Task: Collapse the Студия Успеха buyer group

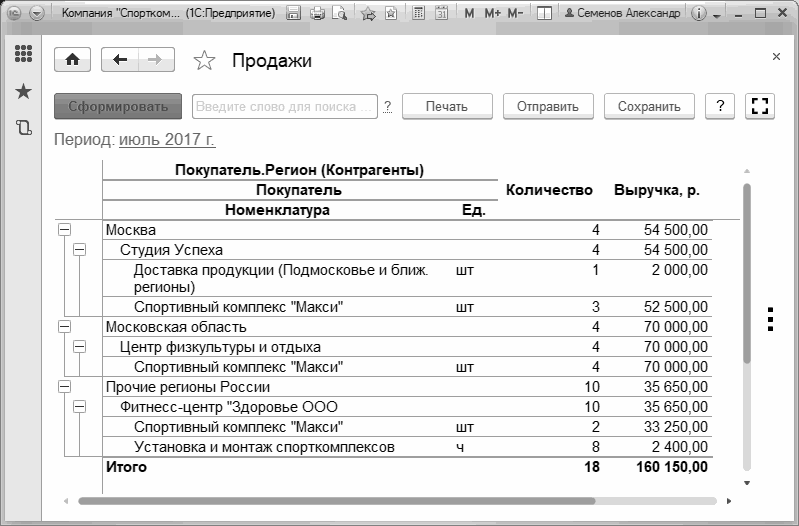Action: (79, 249)
